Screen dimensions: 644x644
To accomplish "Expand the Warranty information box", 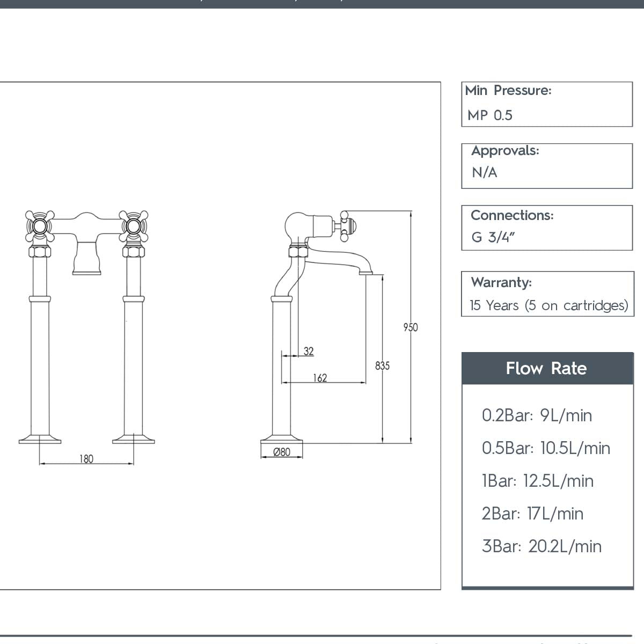I will [x=546, y=294].
